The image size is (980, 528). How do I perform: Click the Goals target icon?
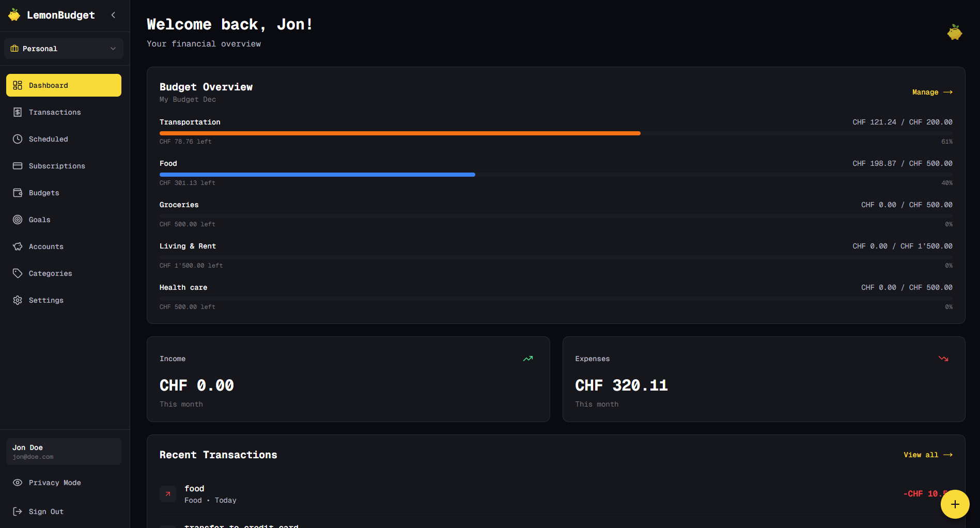(x=18, y=220)
